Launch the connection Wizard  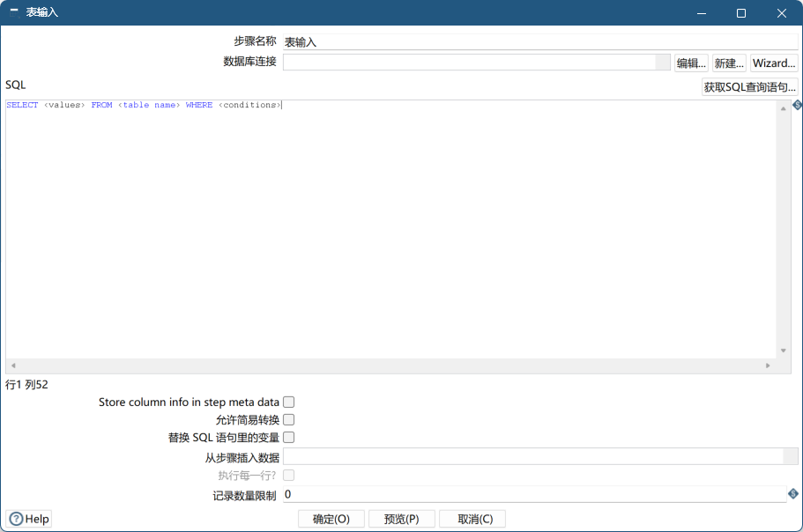[773, 63]
